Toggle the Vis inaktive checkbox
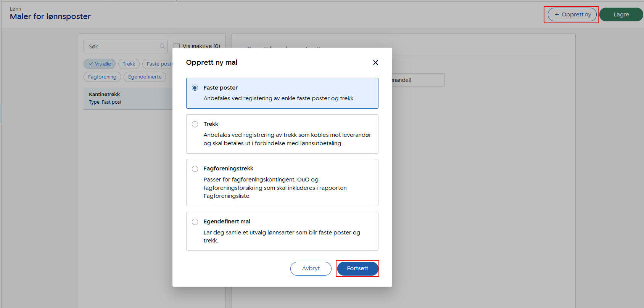The image size is (644, 308). click(176, 46)
